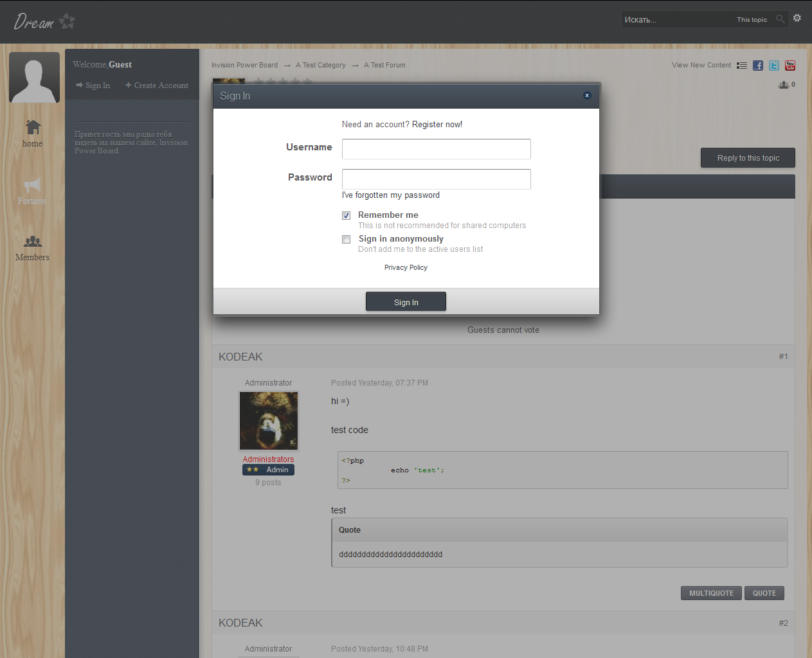Open Forums megaphone icon in sidebar

coord(32,185)
